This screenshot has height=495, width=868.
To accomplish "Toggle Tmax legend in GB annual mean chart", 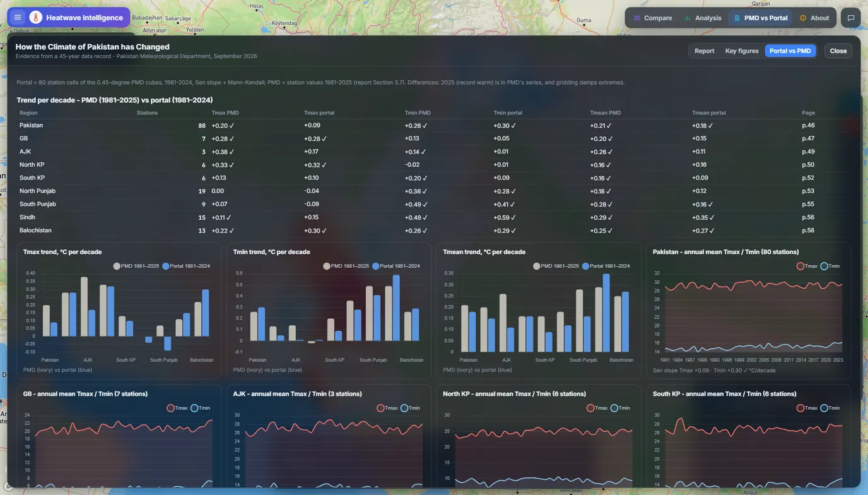I will point(177,409).
